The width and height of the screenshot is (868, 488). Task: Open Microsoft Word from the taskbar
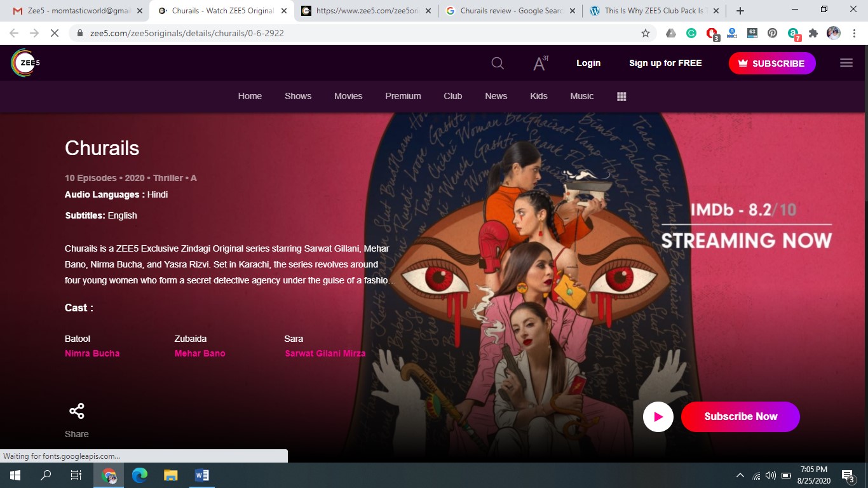click(x=202, y=475)
